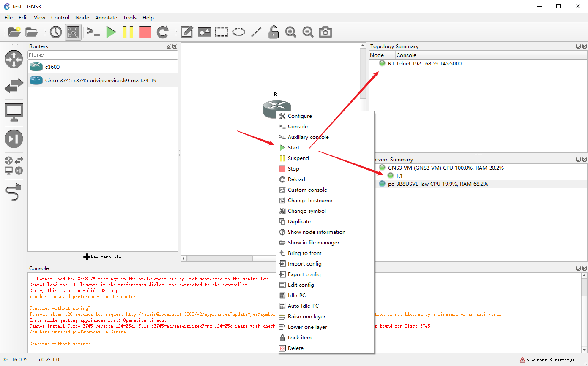
Task: Close the Routers dock panel
Action: [x=175, y=46]
